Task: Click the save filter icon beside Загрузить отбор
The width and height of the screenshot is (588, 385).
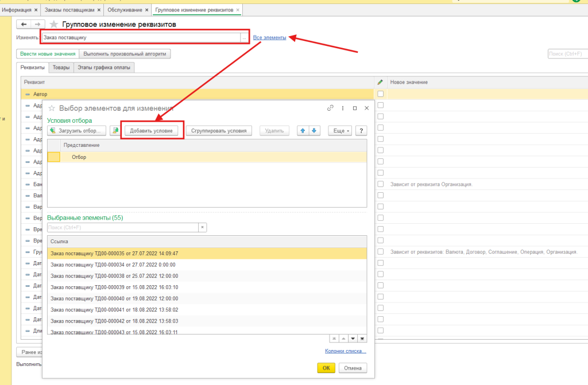Action: tap(115, 131)
